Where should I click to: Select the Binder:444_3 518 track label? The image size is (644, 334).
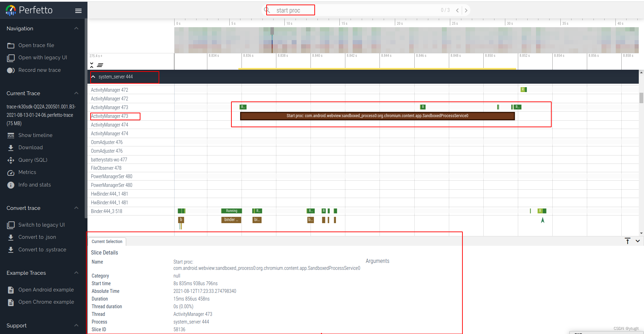pos(106,211)
